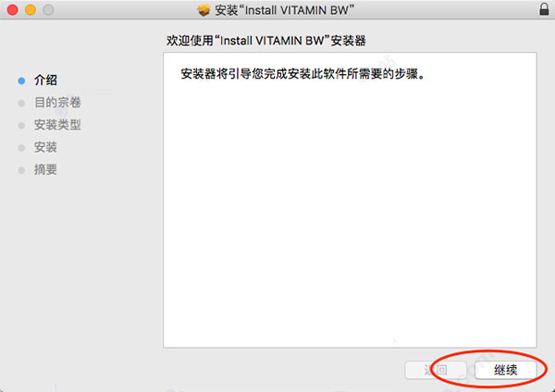The height and width of the screenshot is (392, 555).
Task: Select the 安装 step in sidebar
Action: coord(45,147)
